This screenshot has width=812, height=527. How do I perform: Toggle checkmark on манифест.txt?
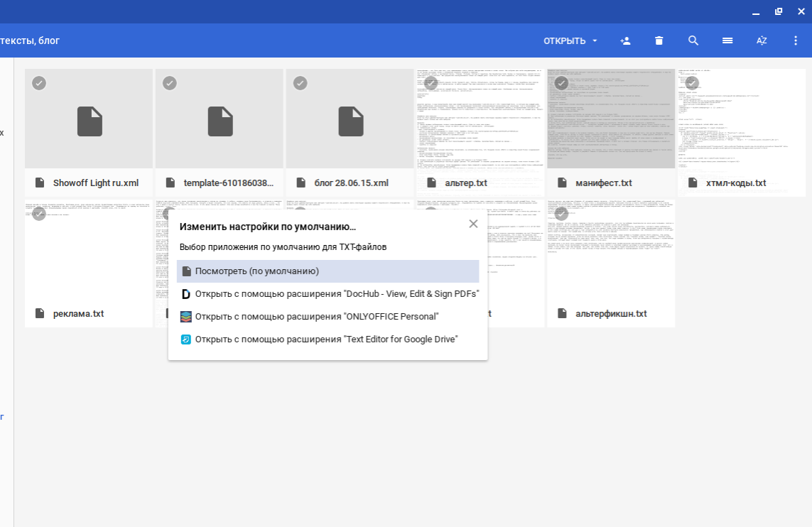coord(561,83)
